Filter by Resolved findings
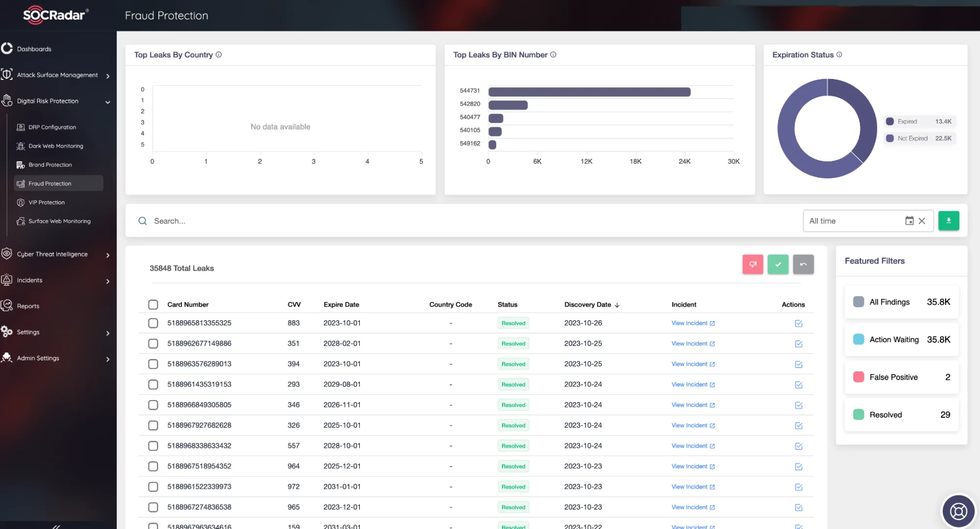The width and height of the screenshot is (980, 529). click(901, 415)
